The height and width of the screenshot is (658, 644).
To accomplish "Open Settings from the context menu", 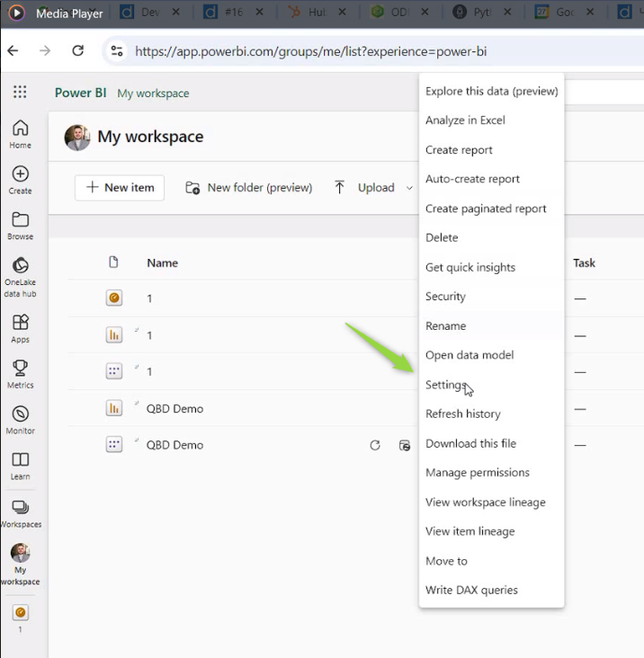I will coord(492,385).
